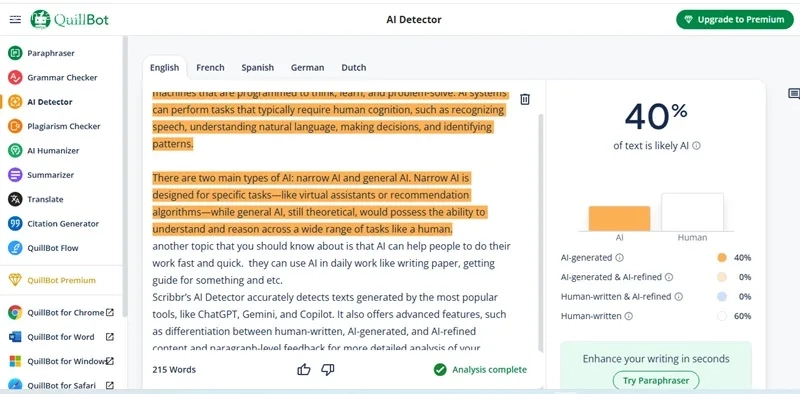This screenshot has width=800, height=394.
Task: Click the AI Humanizer sidebar icon
Action: coord(15,150)
